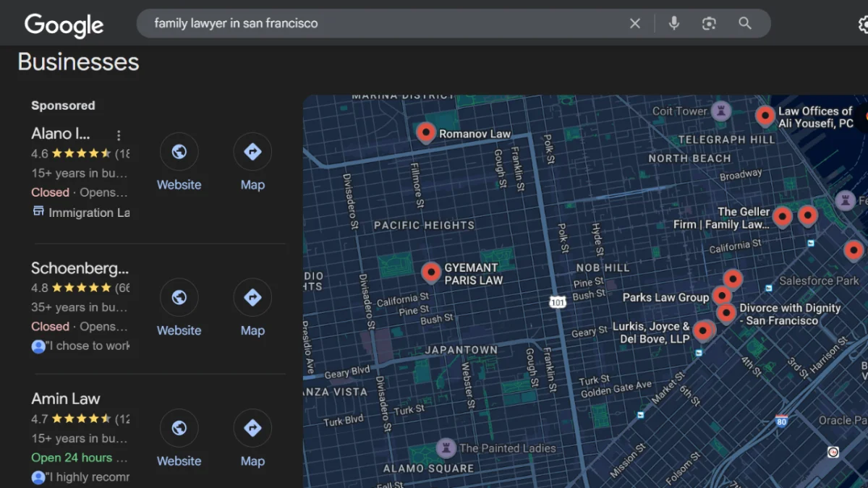The width and height of the screenshot is (868, 488).
Task: Click the Schoenberg '35+ years in bu' text
Action: (80, 307)
